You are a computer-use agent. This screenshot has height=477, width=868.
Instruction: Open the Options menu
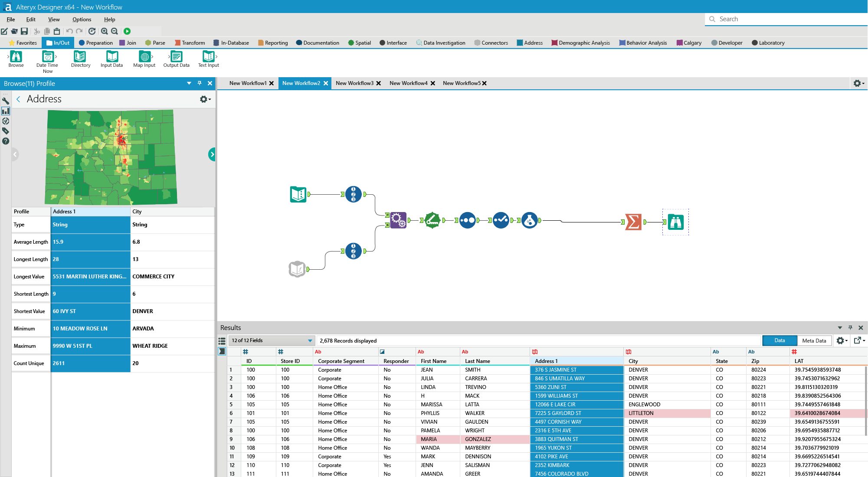(x=82, y=20)
